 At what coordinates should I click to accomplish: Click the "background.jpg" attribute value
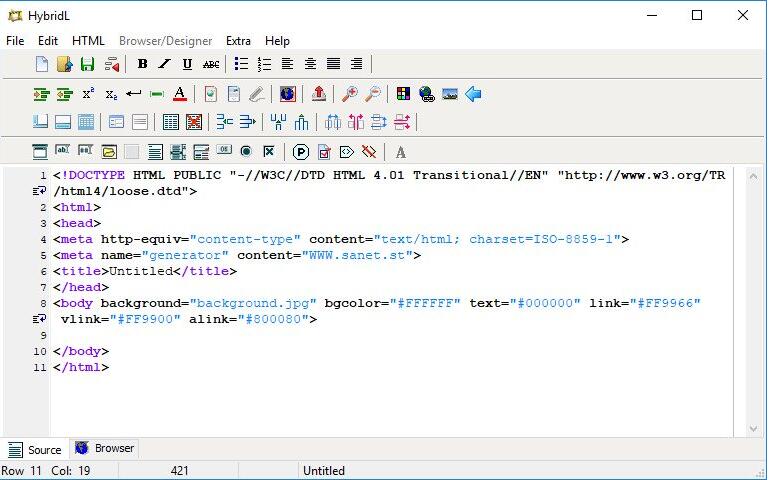[x=253, y=303]
